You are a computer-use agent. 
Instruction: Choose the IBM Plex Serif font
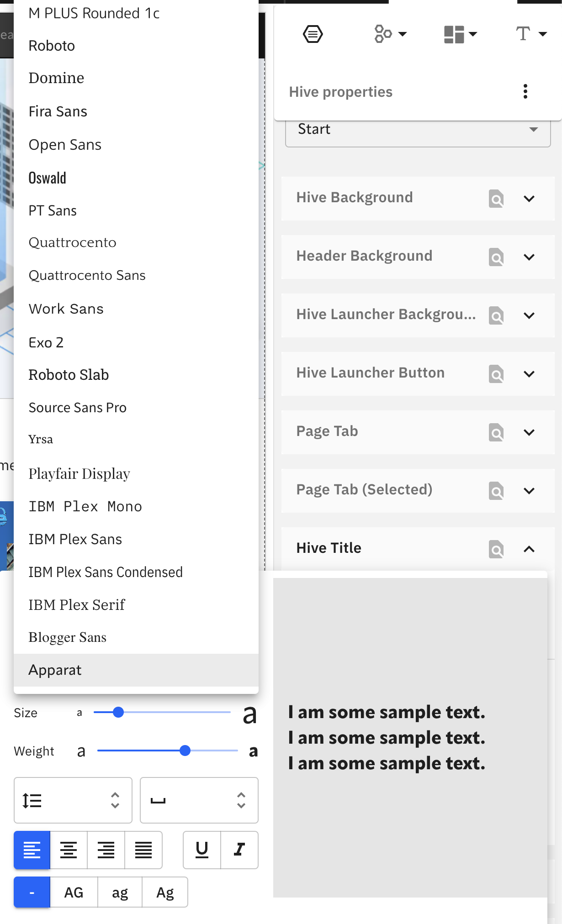136,605
